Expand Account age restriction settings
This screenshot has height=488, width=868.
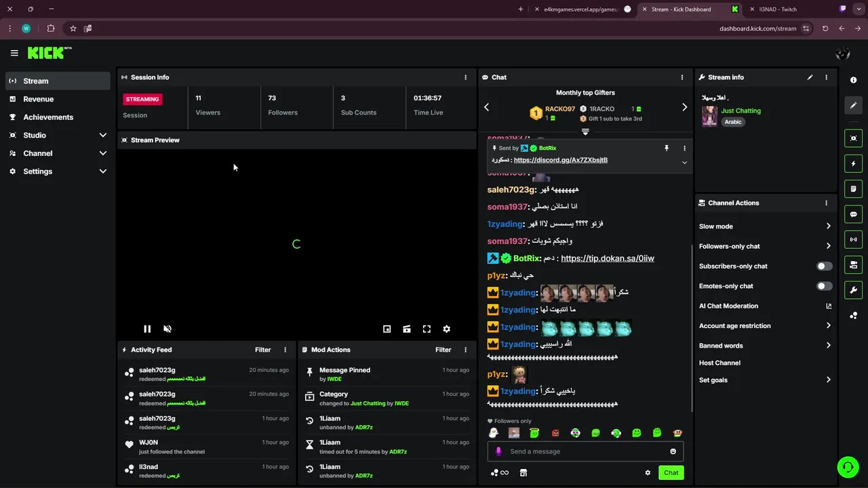(x=765, y=326)
